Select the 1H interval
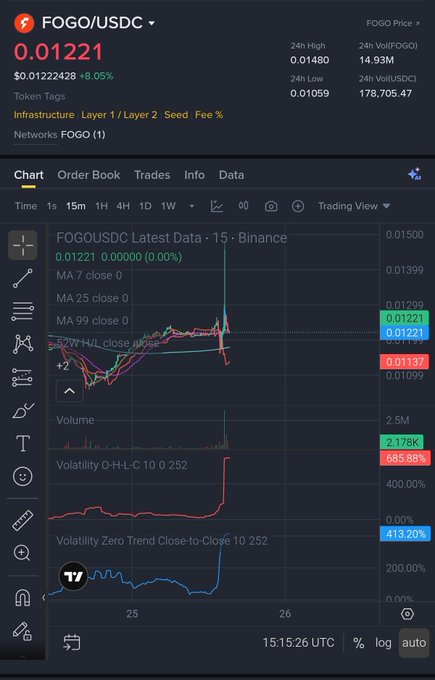The image size is (435, 680). (x=101, y=206)
